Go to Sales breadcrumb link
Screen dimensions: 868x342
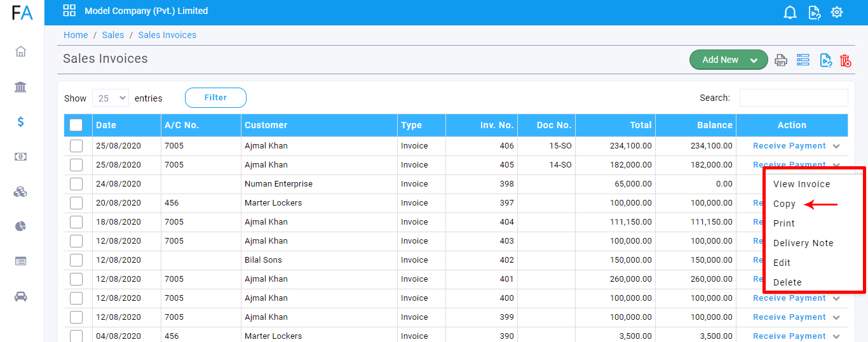(x=113, y=35)
